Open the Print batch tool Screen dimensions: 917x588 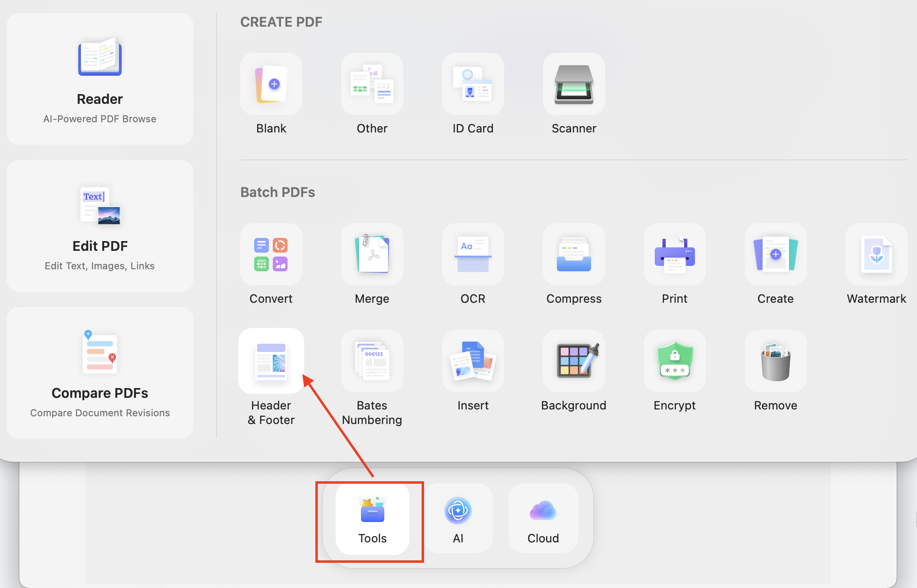coord(674,254)
